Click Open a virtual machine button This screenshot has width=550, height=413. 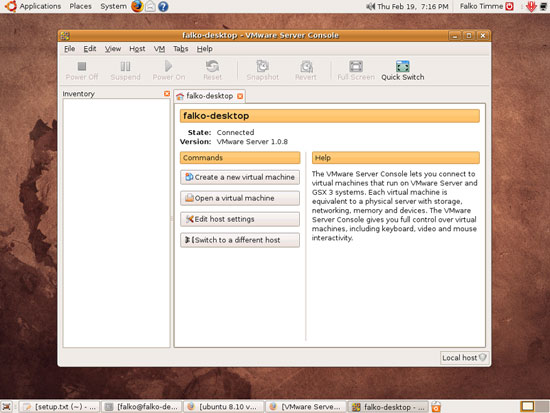[x=240, y=198]
